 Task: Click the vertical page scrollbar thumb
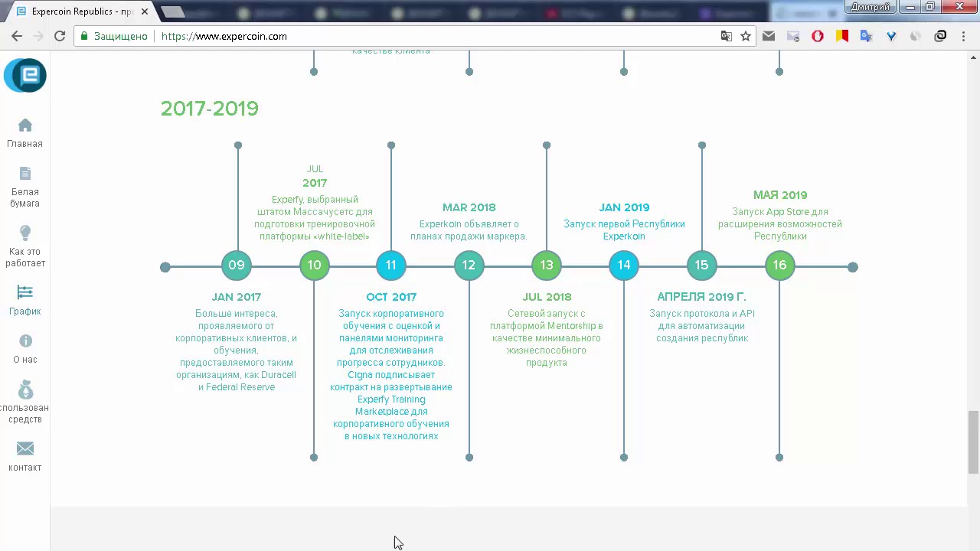(973, 442)
